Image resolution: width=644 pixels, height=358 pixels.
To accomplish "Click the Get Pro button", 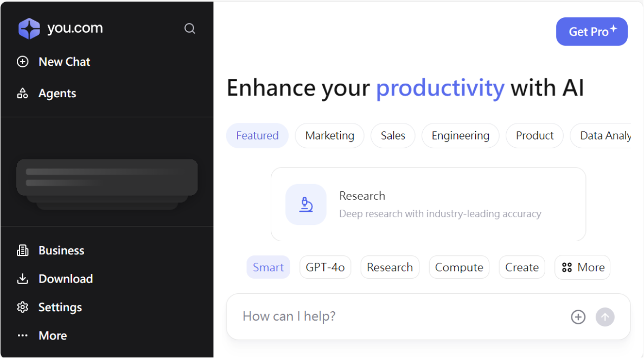I will click(x=591, y=32).
